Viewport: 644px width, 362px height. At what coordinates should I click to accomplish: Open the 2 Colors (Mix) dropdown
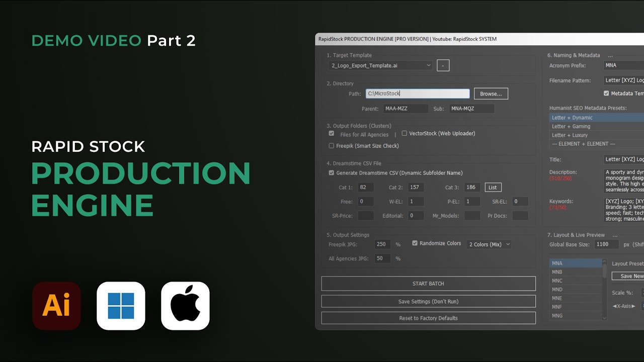489,244
